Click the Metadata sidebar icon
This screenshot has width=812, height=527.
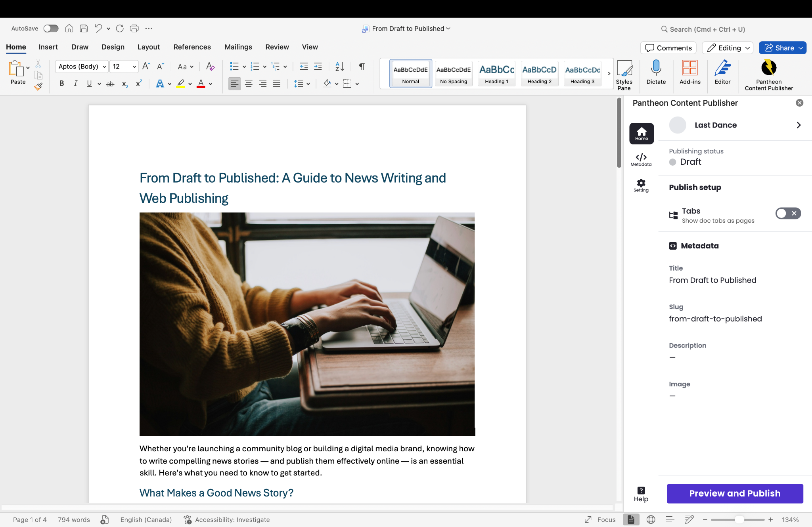(x=641, y=159)
